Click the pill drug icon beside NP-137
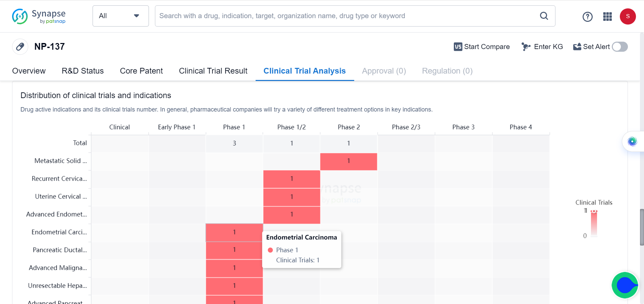Viewport: 644px width, 304px height. tap(20, 47)
